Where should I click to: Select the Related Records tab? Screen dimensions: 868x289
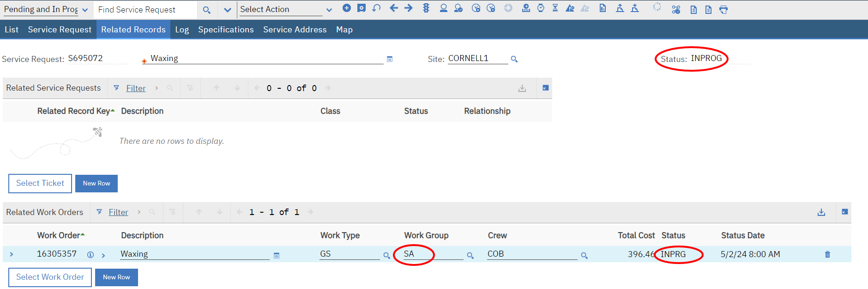[133, 30]
